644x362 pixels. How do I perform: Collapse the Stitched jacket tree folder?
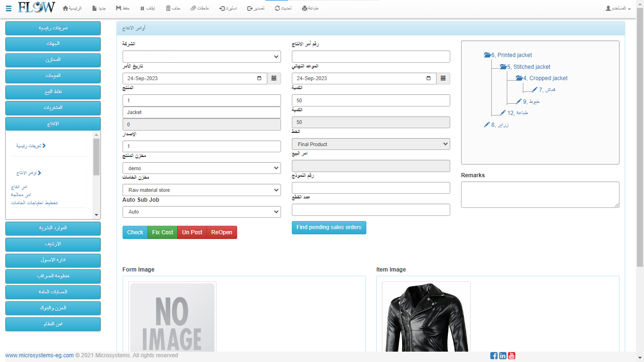coord(503,67)
